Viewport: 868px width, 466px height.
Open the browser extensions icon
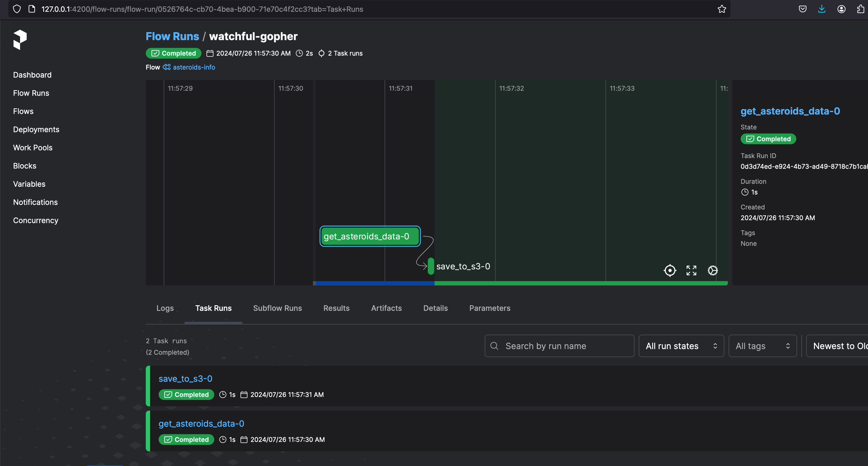click(861, 9)
